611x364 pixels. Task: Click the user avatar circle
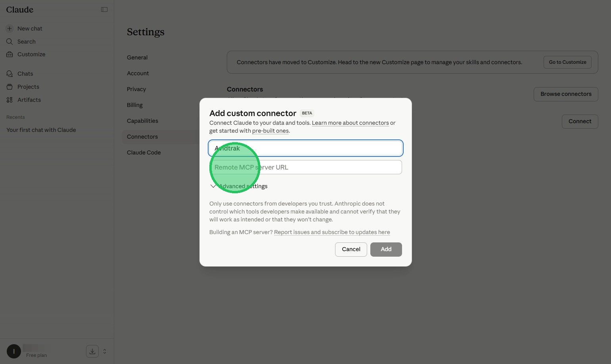[14, 351]
